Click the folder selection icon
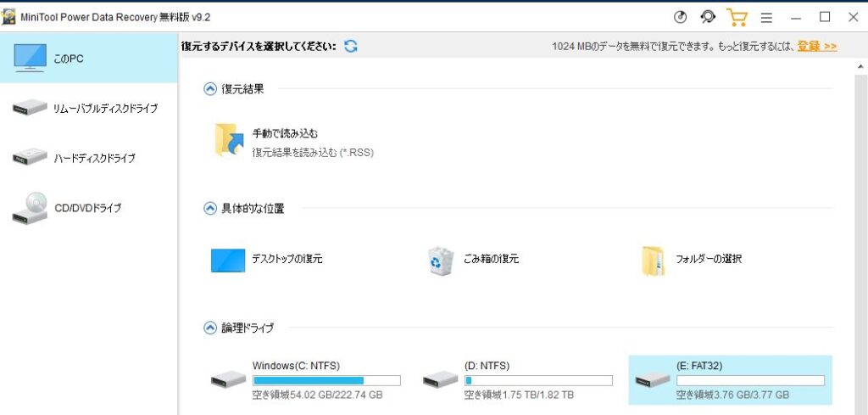 [654, 261]
